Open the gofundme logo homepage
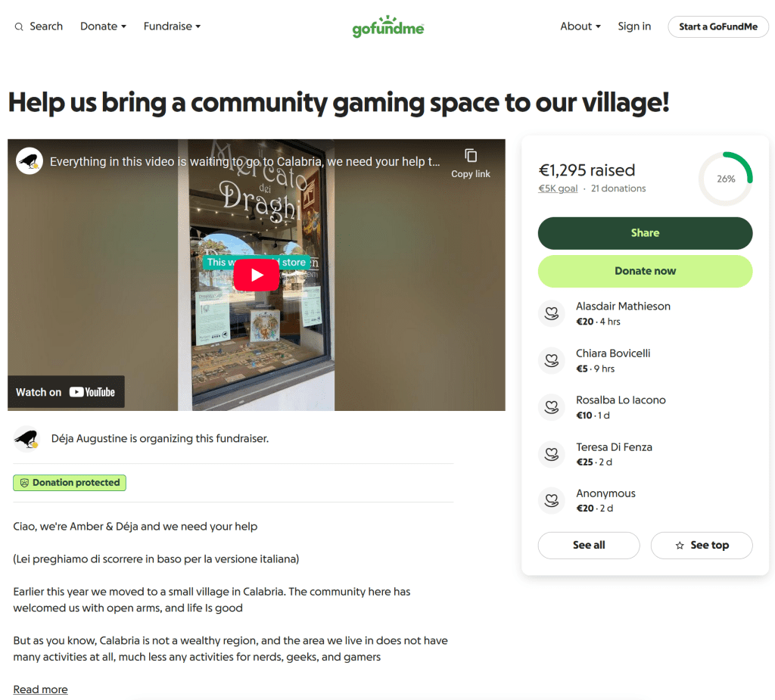775x700 pixels. pyautogui.click(x=388, y=26)
